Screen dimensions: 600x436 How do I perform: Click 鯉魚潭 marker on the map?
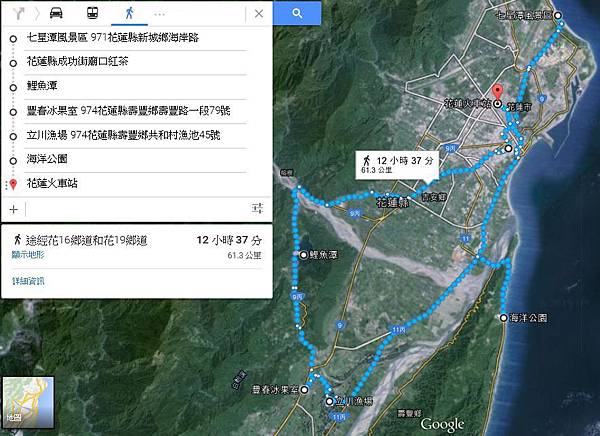[x=303, y=255]
